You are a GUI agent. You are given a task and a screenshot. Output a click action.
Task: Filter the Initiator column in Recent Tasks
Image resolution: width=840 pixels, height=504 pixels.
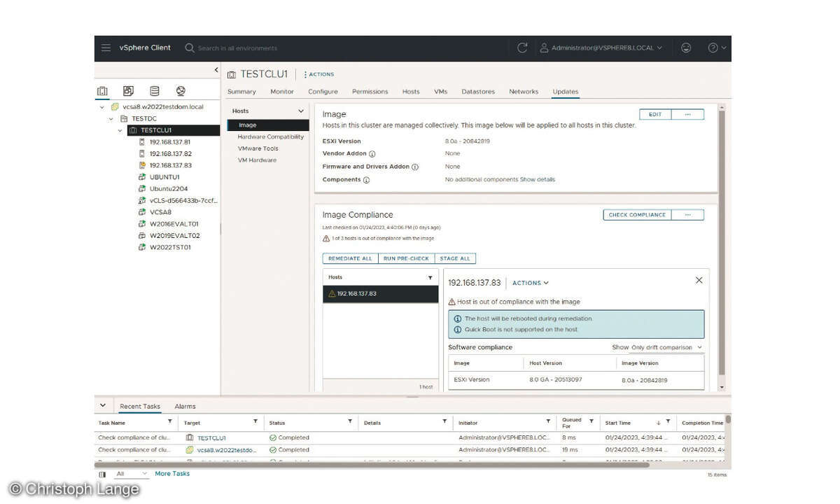(548, 421)
